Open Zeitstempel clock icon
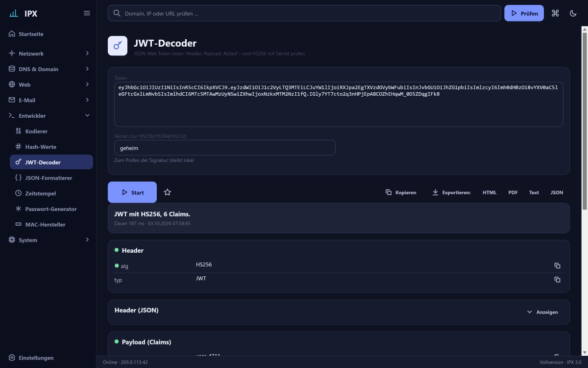Image resolution: width=588 pixels, height=368 pixels. tap(19, 193)
